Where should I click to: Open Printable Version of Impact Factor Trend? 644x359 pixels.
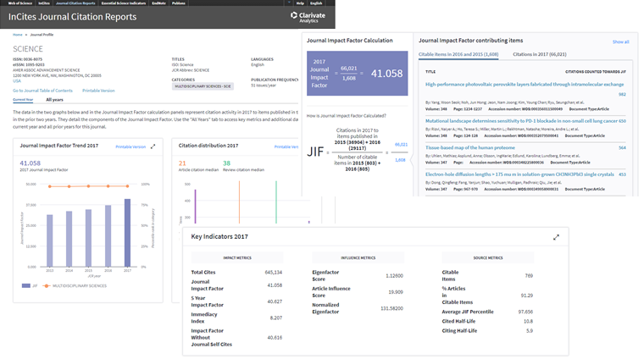tap(130, 146)
